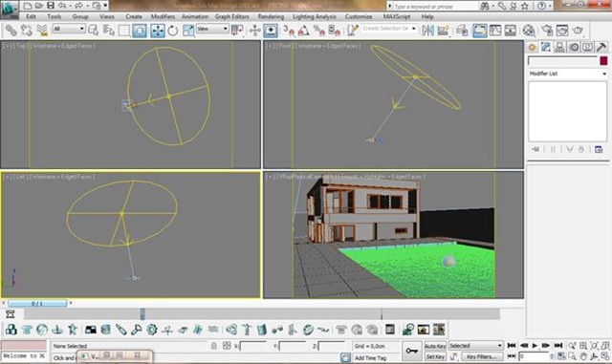Toggle Auto Key animation mode
612x364 pixels.
point(435,346)
